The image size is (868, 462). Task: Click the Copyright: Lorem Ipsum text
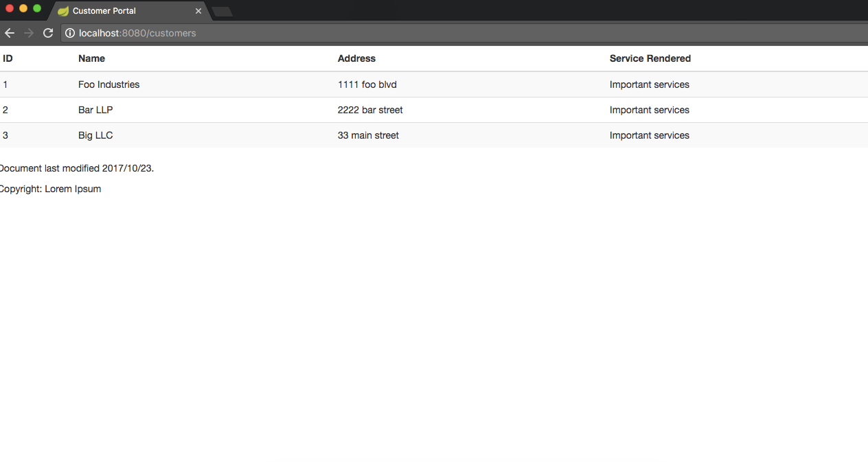pyautogui.click(x=51, y=189)
